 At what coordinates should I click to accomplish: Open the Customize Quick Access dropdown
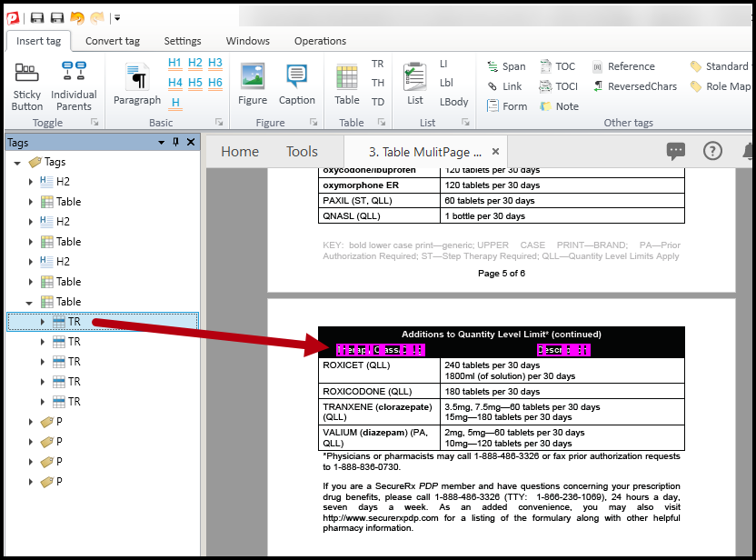pos(117,18)
